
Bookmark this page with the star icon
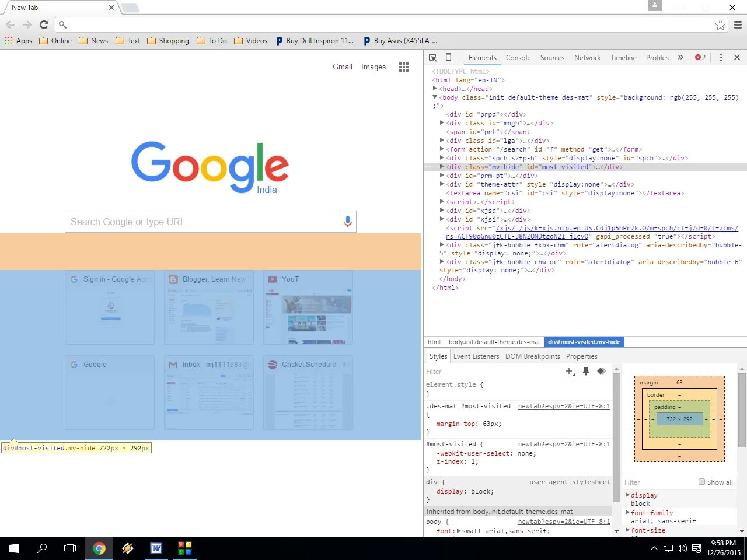tap(720, 24)
